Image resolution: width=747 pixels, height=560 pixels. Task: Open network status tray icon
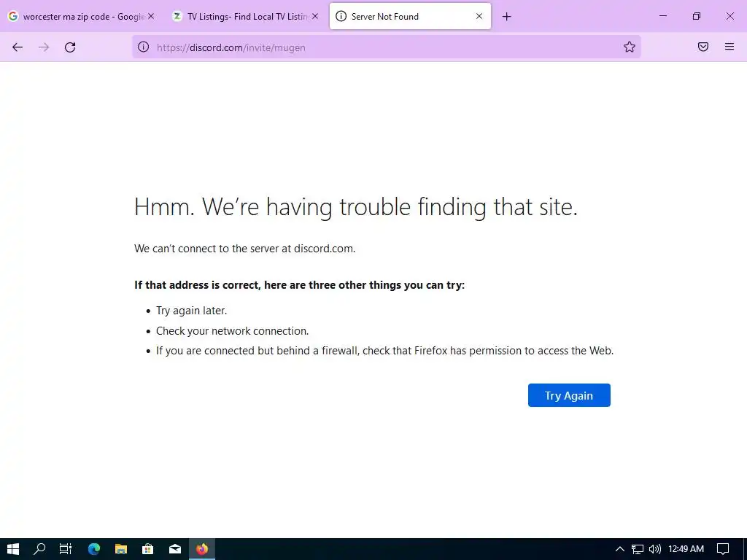tap(638, 549)
